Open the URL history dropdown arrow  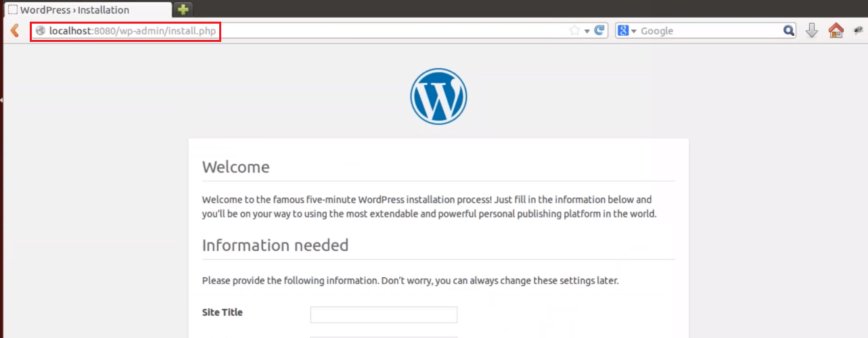[x=587, y=31]
